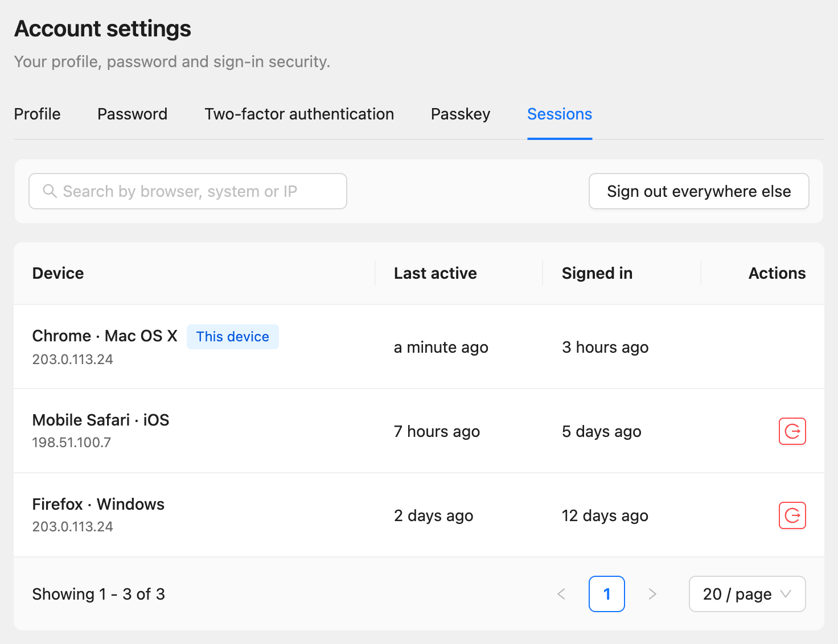Select page 1 in pagination
Viewport: 838px width, 644px height.
[607, 594]
